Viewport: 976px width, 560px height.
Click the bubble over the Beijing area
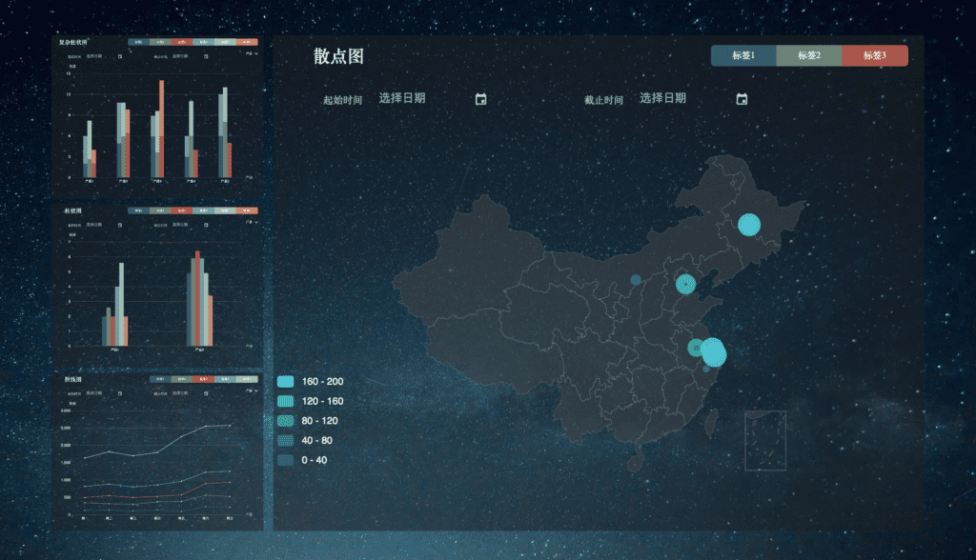click(685, 284)
